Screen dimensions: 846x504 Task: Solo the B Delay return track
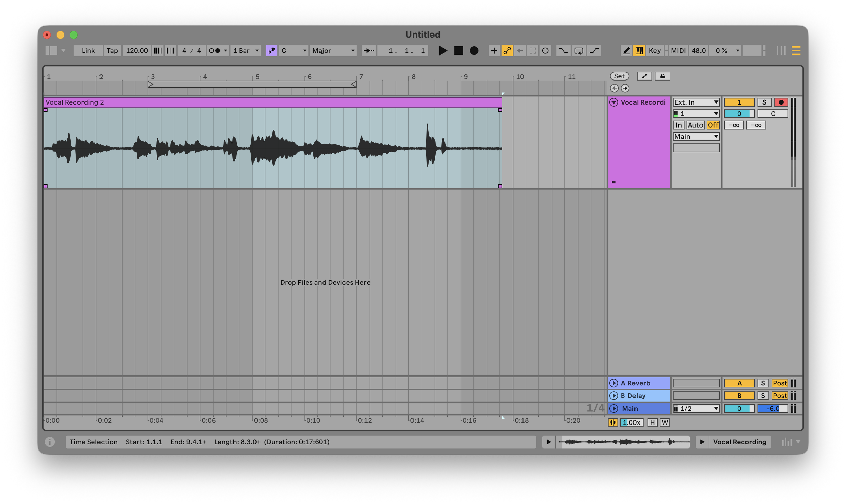tap(763, 396)
